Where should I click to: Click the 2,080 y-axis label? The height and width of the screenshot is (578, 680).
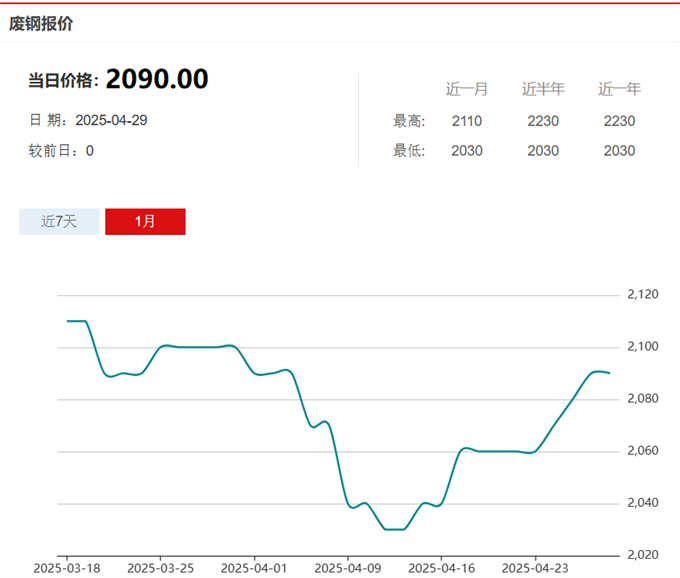(643, 398)
